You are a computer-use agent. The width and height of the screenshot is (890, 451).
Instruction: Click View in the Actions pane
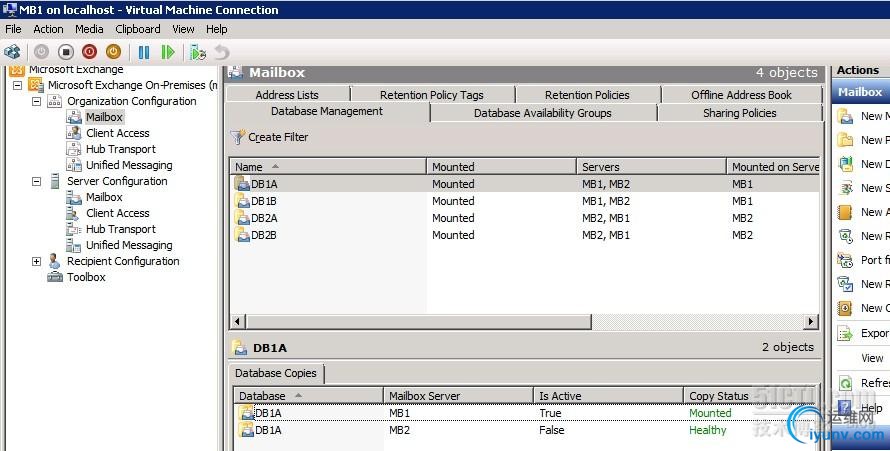pos(872,358)
